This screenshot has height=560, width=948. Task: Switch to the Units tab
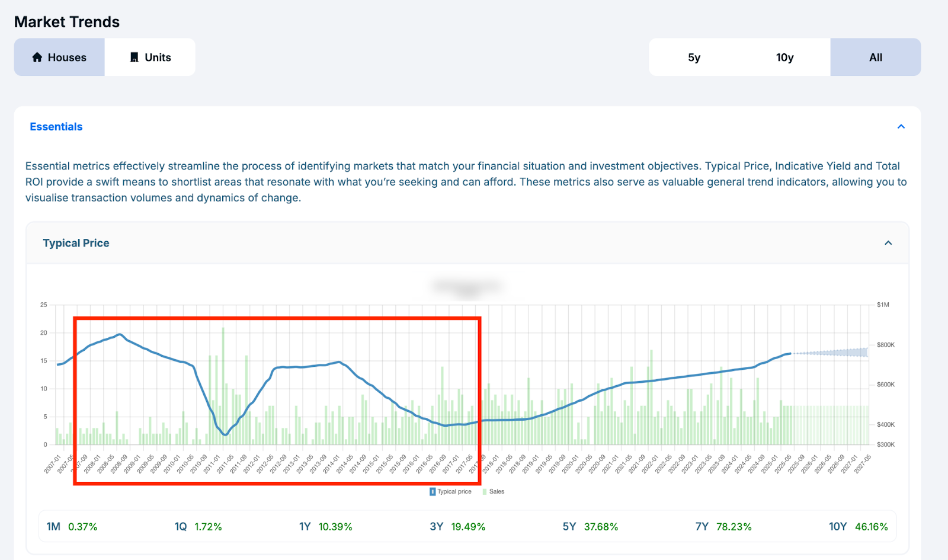150,57
